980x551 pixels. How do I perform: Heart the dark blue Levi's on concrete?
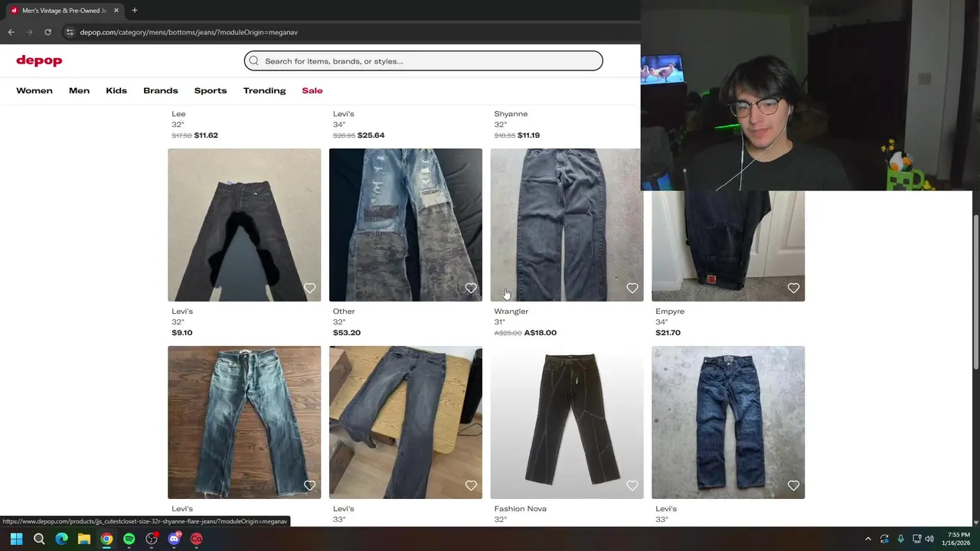tap(793, 486)
